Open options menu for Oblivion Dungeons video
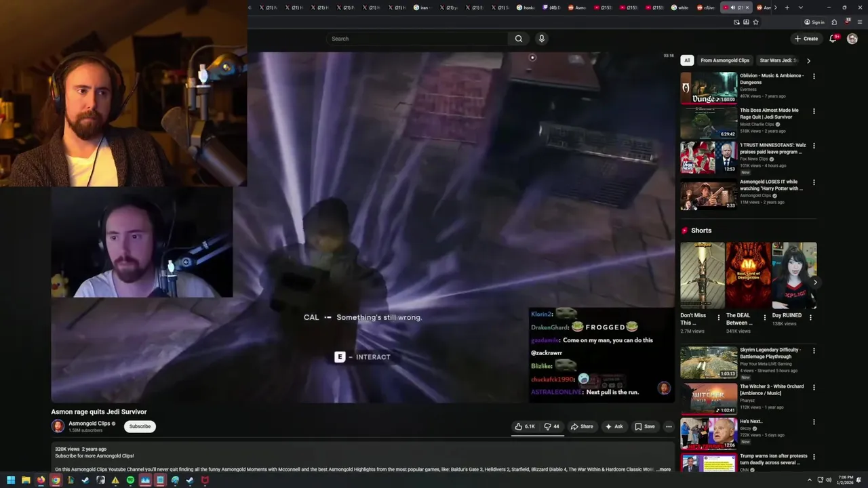 pos(814,77)
